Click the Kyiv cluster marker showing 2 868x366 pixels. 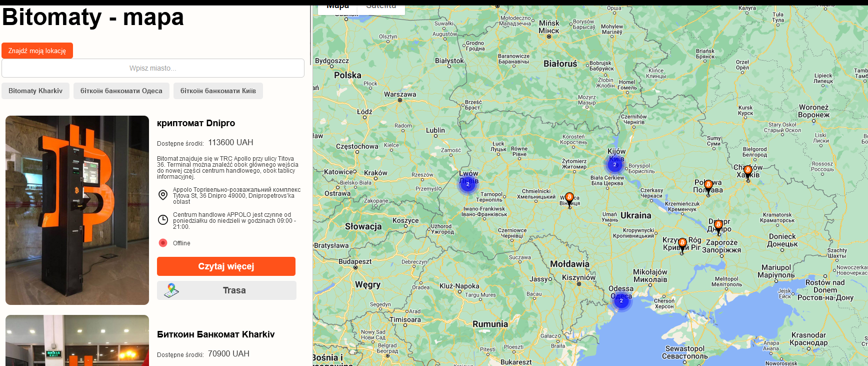coord(615,164)
